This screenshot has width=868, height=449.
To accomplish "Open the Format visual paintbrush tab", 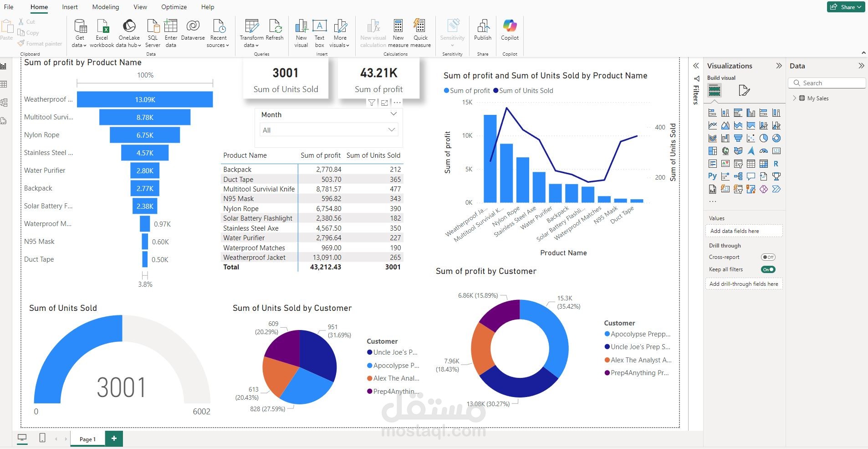I will coord(744,90).
